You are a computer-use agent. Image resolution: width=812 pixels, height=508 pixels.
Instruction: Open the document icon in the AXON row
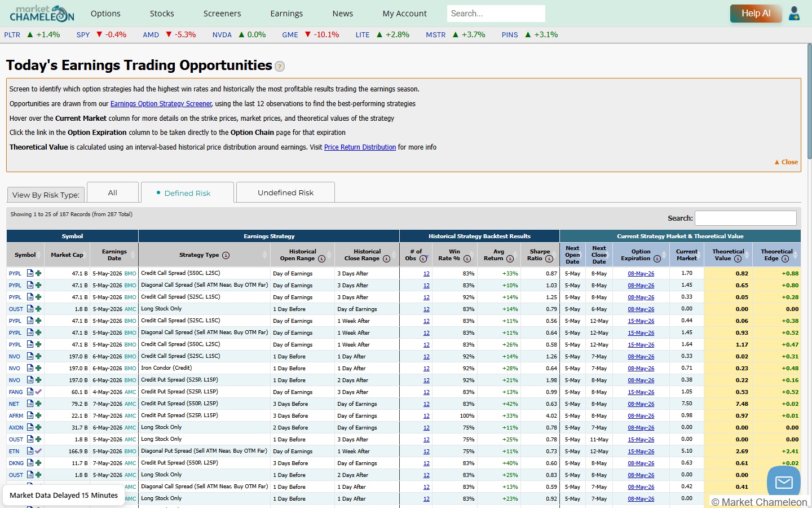[30, 427]
